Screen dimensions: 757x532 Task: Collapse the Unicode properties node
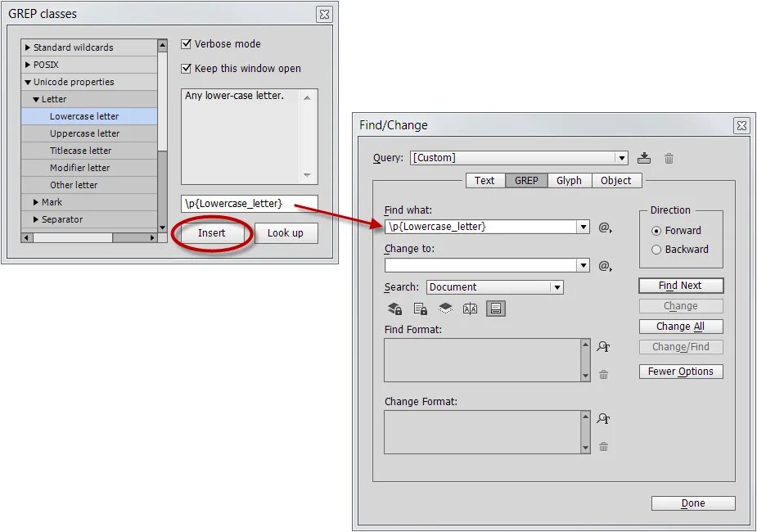click(28, 82)
